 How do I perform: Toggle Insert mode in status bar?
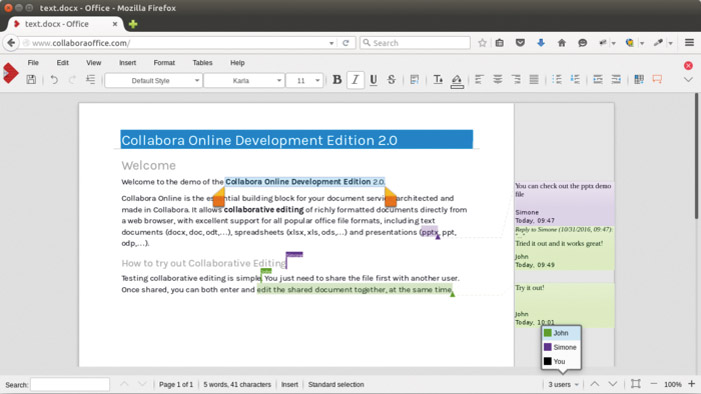point(289,385)
